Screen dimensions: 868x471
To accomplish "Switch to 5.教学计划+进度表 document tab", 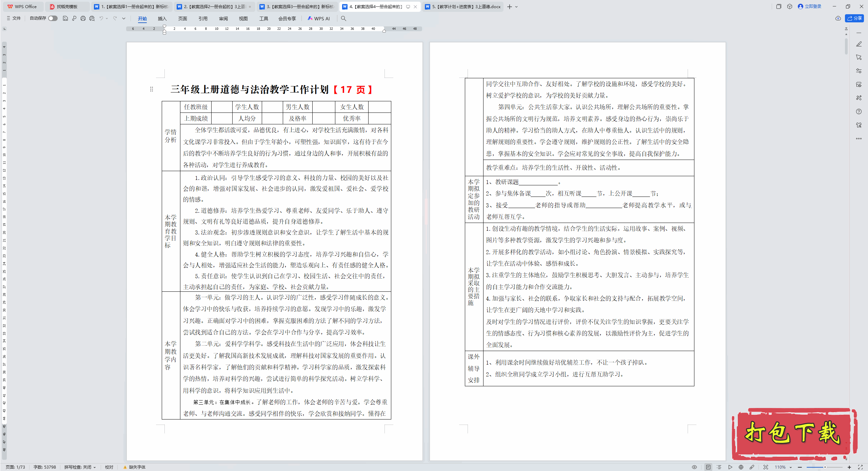I will pos(463,6).
